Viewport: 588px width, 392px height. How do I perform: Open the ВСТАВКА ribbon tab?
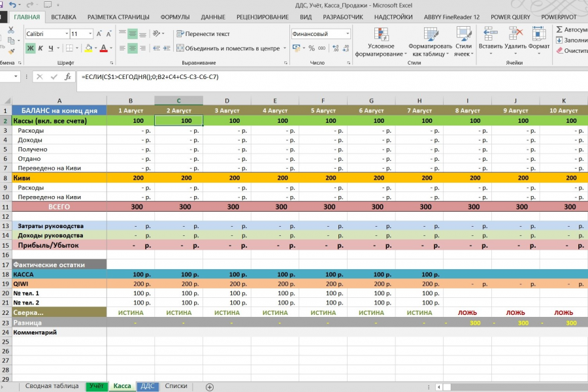click(x=64, y=17)
